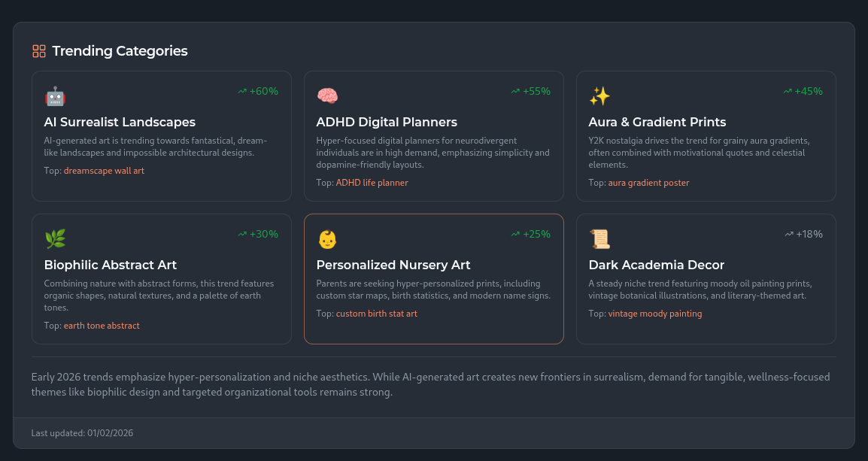Click the herb icon on Biophilic Abstract Art
Image resolution: width=868 pixels, height=461 pixels.
pos(53,238)
